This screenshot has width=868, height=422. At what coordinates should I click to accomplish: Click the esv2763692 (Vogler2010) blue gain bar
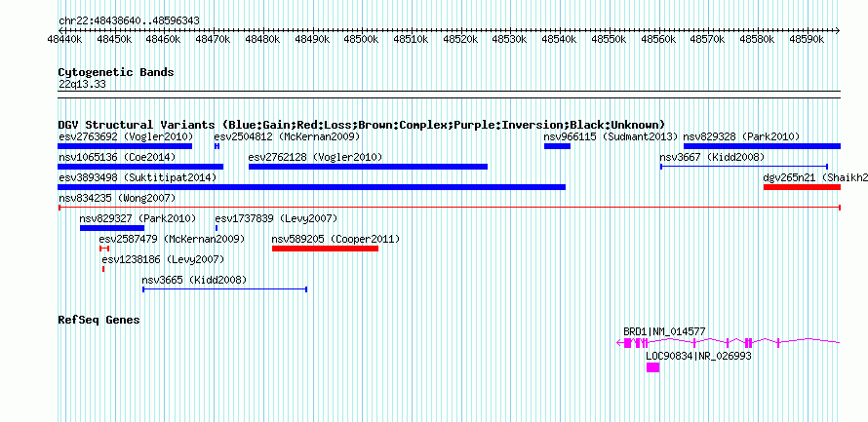point(125,146)
